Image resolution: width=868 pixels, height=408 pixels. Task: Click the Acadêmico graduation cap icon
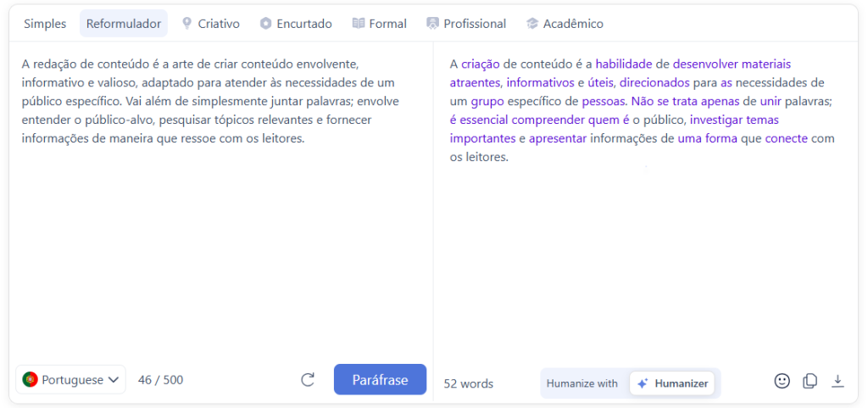tap(532, 24)
